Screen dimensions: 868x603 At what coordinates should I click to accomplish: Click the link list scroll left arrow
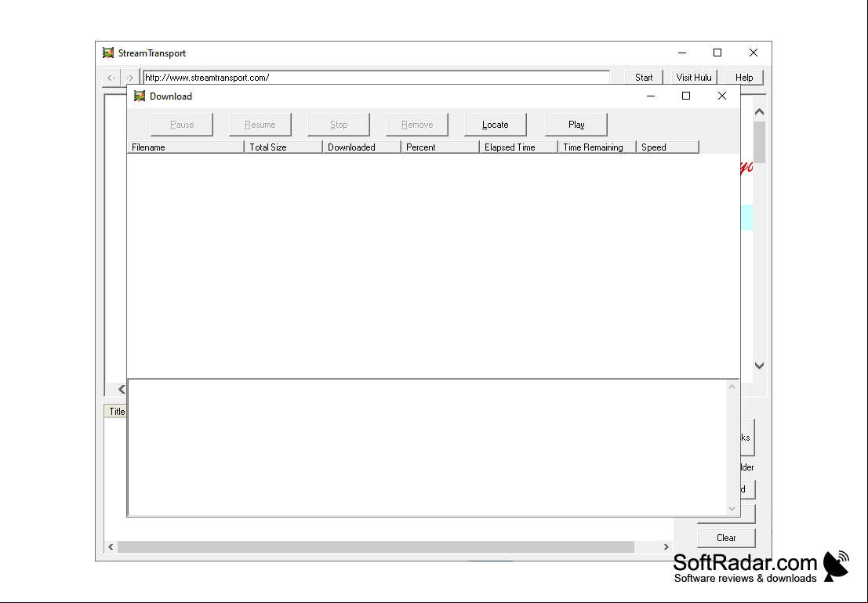coord(111,547)
